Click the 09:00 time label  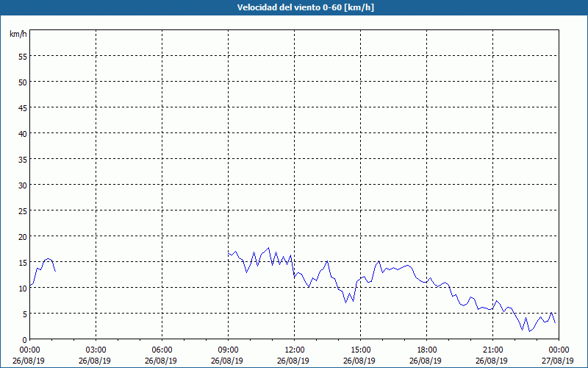point(229,350)
